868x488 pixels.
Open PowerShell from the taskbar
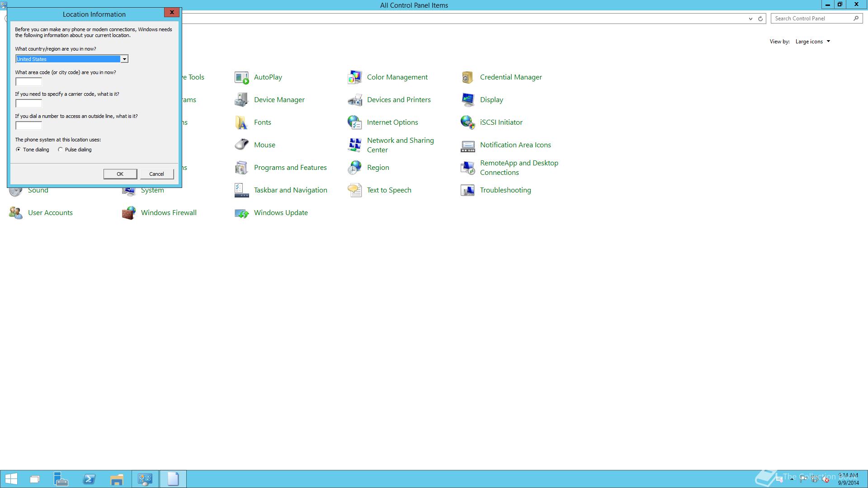[x=89, y=479]
